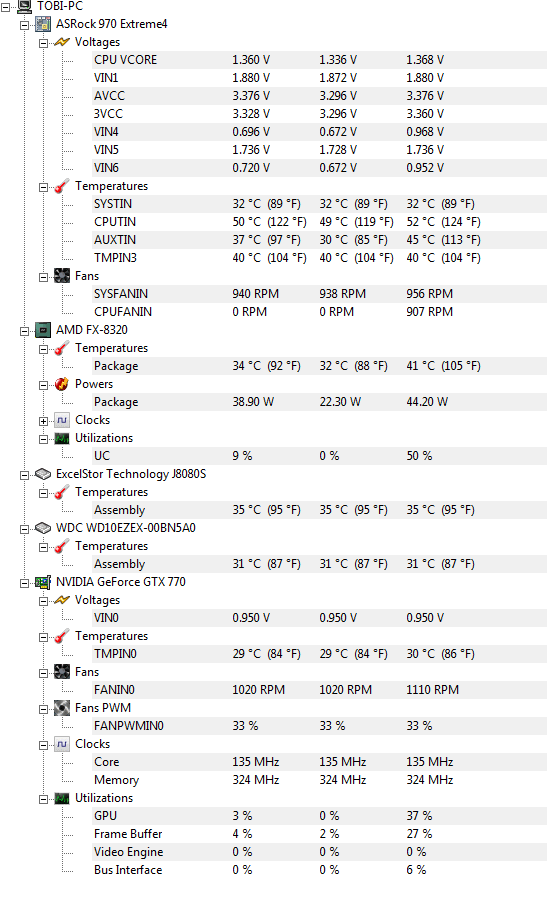
Task: Click the Fans PWM fan icon
Action: 62,708
